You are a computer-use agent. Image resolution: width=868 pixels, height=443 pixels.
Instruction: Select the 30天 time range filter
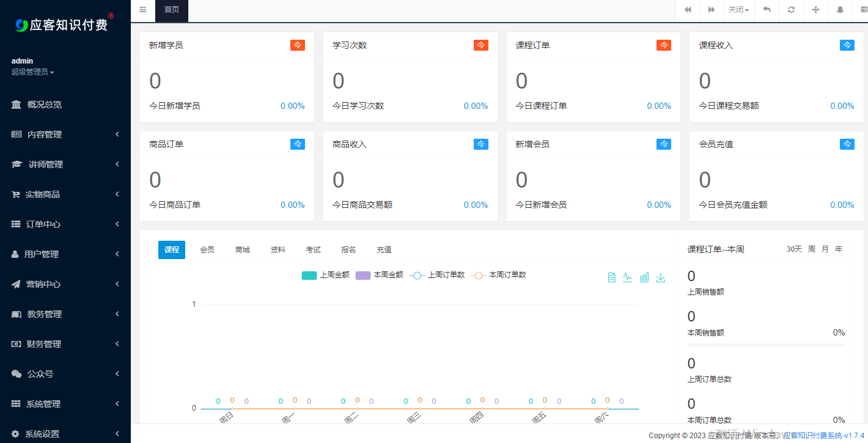794,249
